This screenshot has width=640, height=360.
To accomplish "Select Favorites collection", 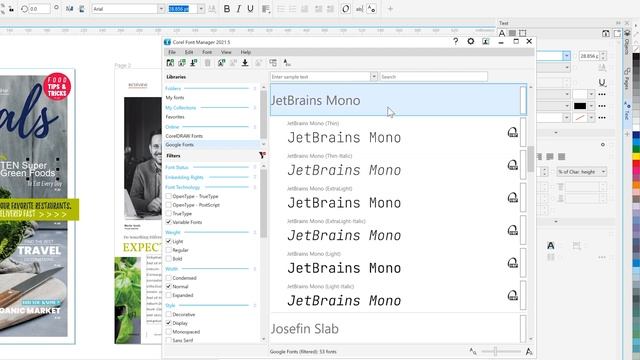I will pyautogui.click(x=175, y=117).
